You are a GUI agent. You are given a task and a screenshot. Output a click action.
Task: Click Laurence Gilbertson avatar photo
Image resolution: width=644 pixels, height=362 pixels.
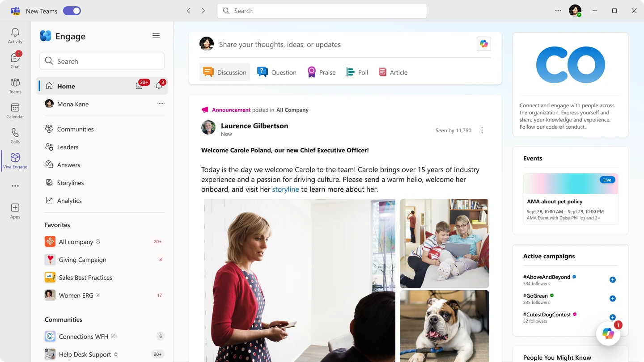point(208,127)
